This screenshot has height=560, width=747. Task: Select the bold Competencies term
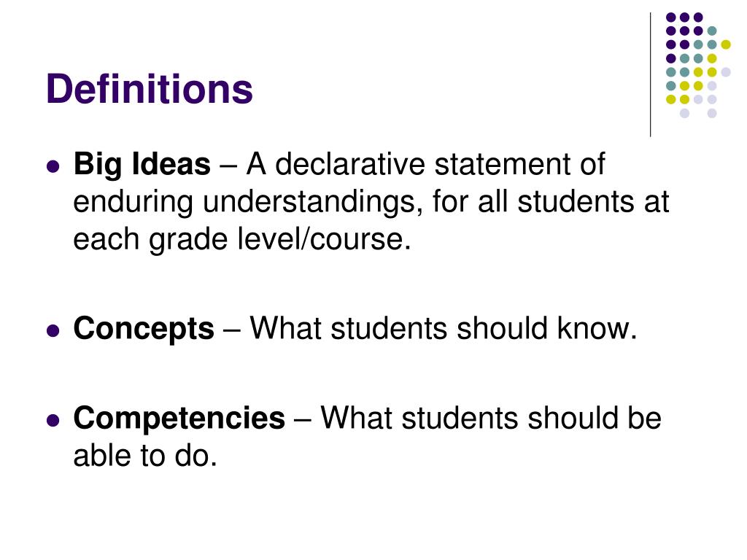(179, 418)
